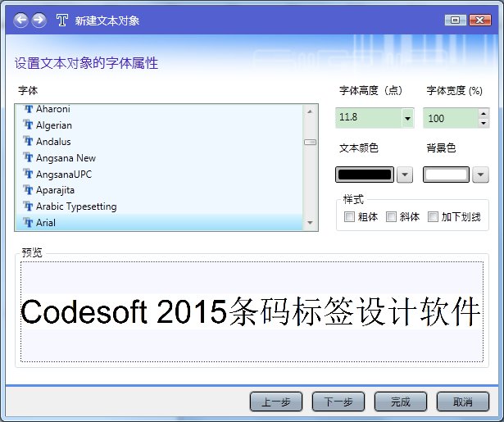Click the font list scrollbar thumb
Image resolution: width=504 pixels, height=422 pixels.
pyautogui.click(x=310, y=142)
